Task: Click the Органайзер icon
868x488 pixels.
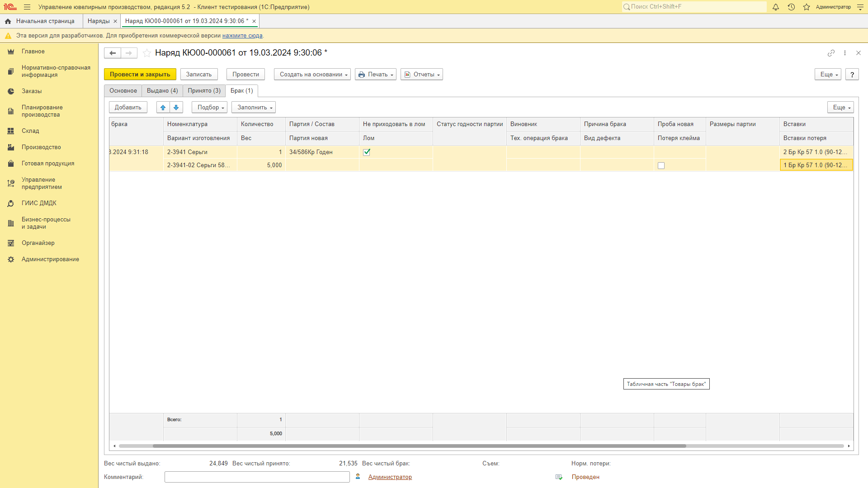Action: (11, 243)
